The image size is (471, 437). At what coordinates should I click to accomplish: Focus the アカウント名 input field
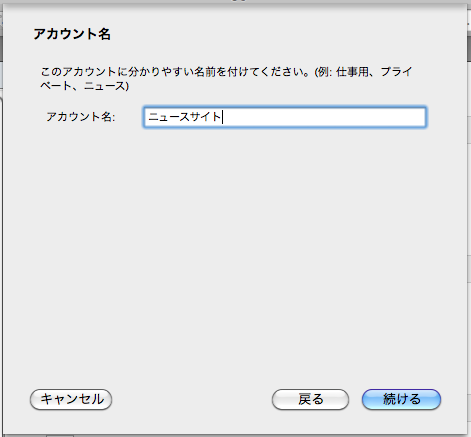pos(285,117)
